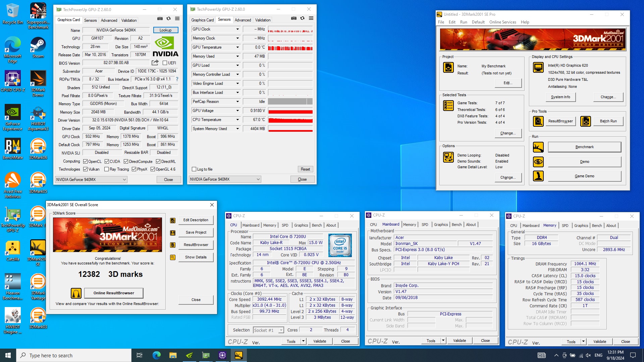Launch BenchMate from desktop
This screenshot has height=362, width=644.
pos(12,149)
